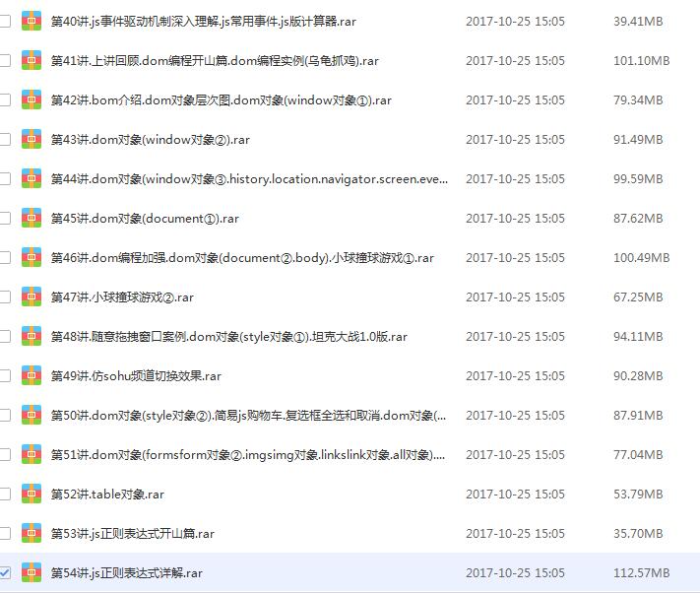Click size value 77.04MB
The image size is (700, 594).
638,455
